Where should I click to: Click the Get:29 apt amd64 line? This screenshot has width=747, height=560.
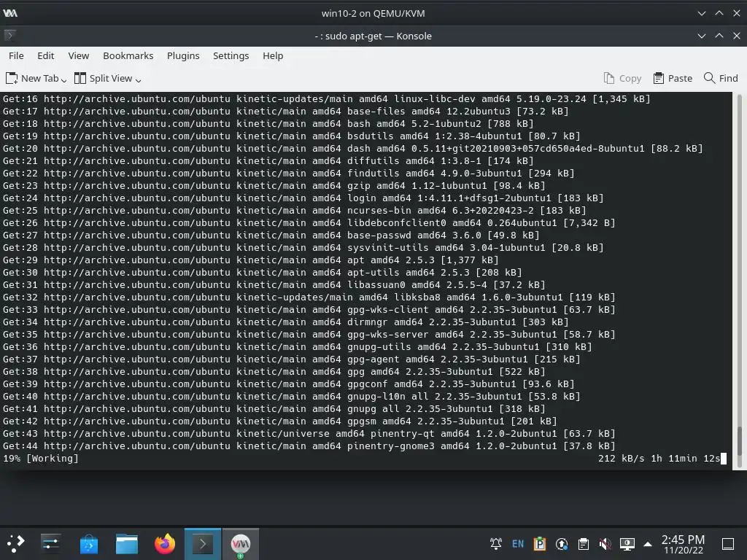coord(251,260)
